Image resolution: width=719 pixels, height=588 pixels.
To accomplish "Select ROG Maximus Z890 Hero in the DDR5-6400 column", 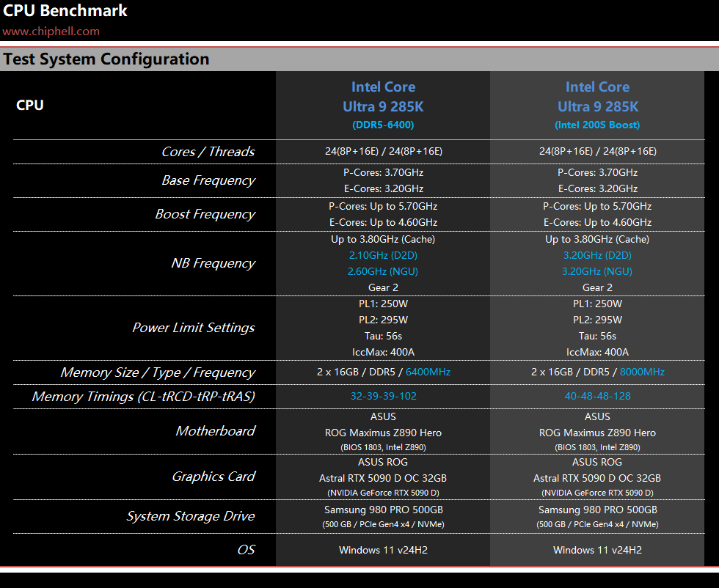I will [x=383, y=433].
